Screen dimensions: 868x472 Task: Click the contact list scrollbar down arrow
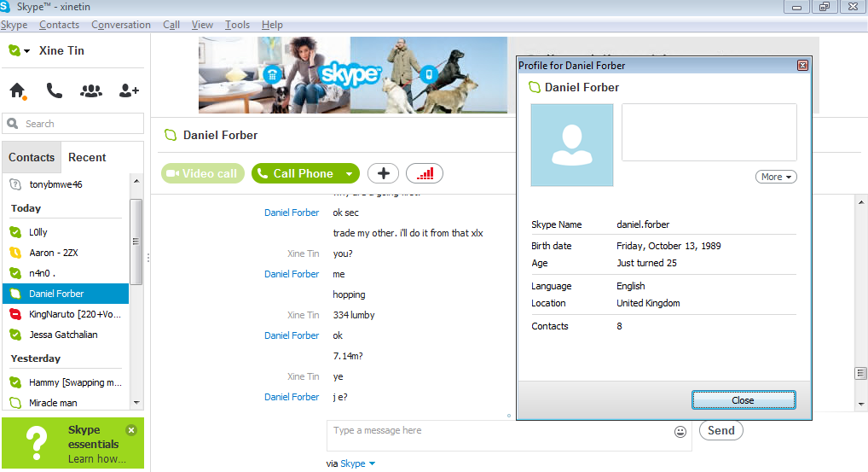pyautogui.click(x=136, y=404)
